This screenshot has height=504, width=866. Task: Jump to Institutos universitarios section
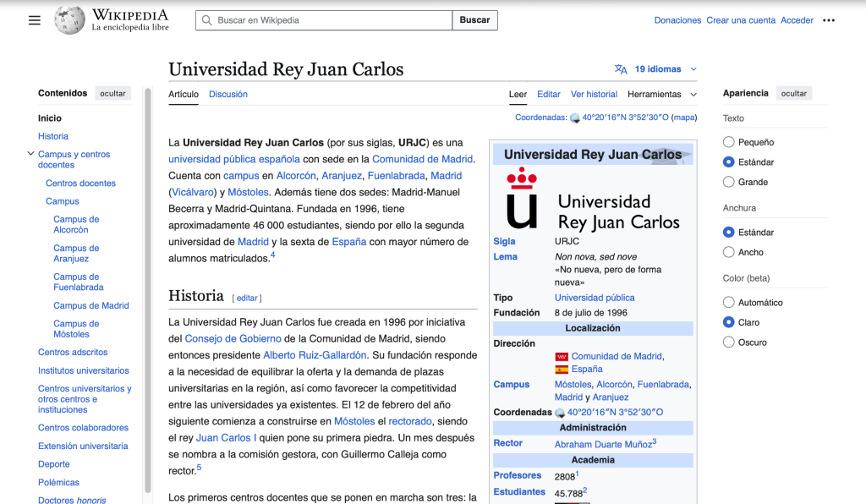pyautogui.click(x=84, y=371)
